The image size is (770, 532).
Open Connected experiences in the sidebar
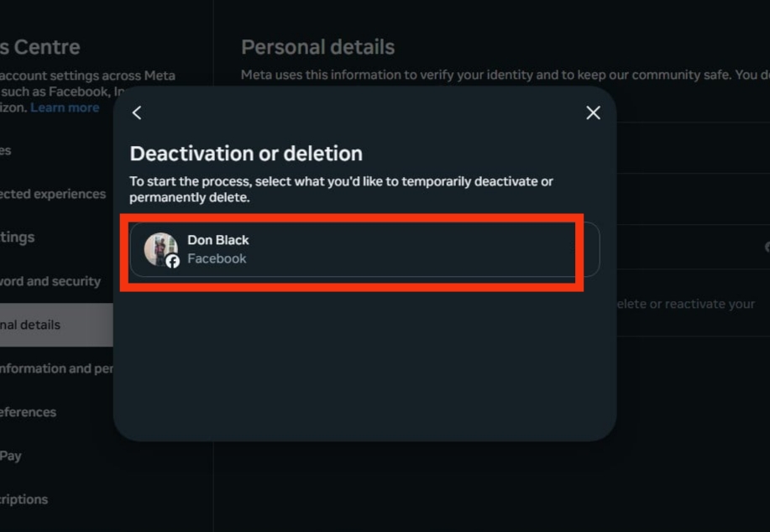coord(53,194)
